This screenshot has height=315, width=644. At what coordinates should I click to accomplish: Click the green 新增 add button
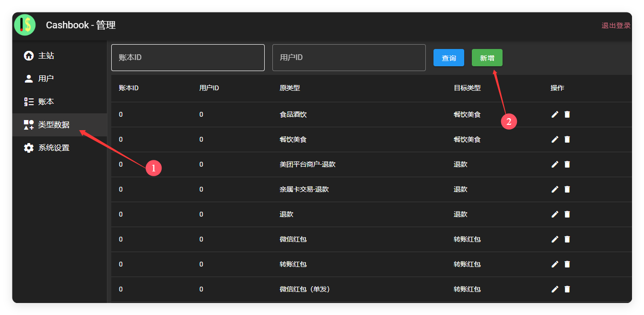pyautogui.click(x=487, y=58)
